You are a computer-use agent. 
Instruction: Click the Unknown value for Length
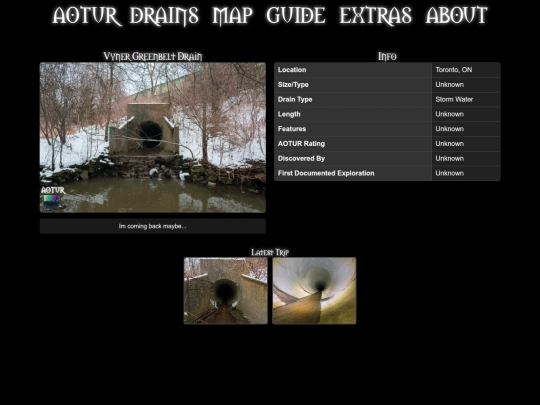click(x=449, y=114)
